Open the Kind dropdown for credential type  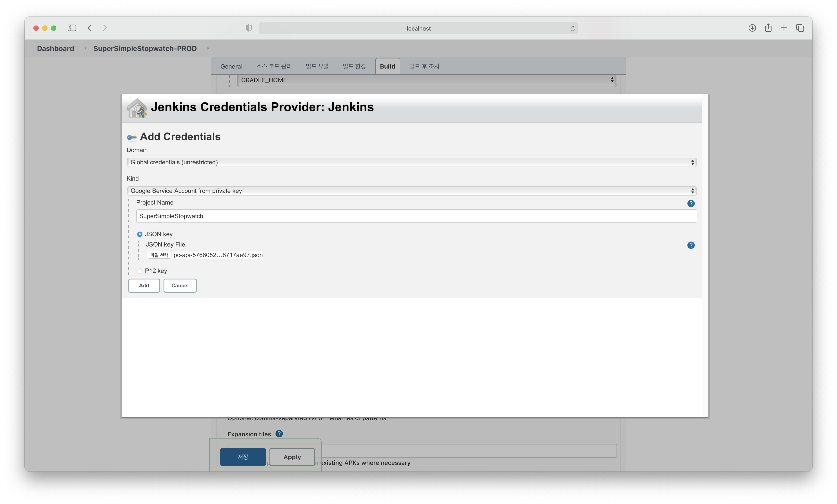tap(411, 191)
